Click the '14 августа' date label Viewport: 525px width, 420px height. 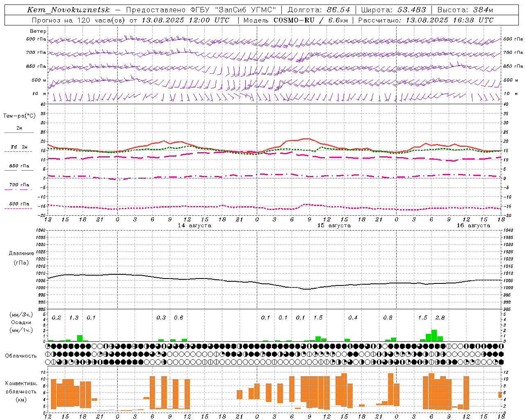[x=194, y=226]
